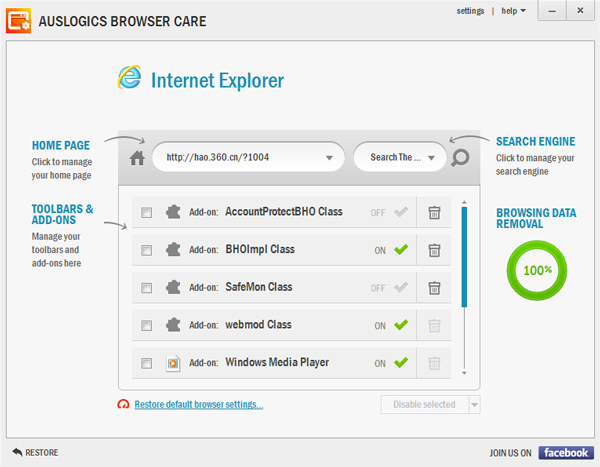Viewport: 600px width, 467px height.
Task: Click puzzle icon of webmod Class
Action: [173, 325]
